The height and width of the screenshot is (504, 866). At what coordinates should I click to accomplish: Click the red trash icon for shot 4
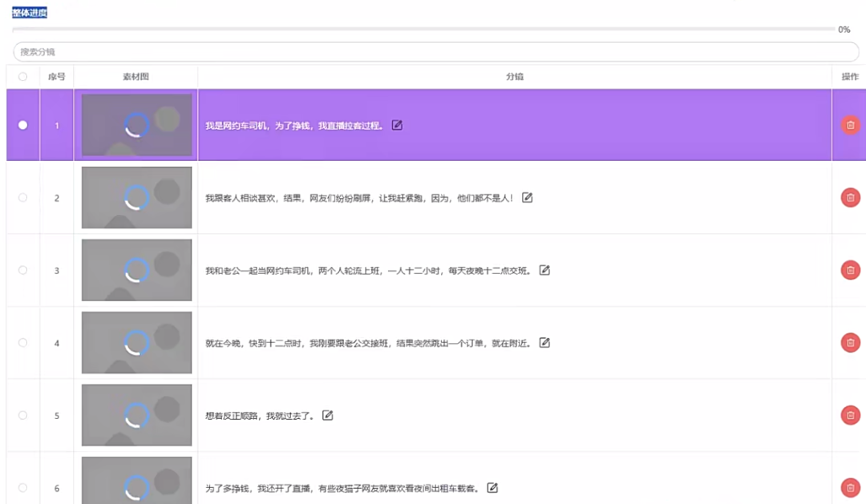pyautogui.click(x=849, y=342)
